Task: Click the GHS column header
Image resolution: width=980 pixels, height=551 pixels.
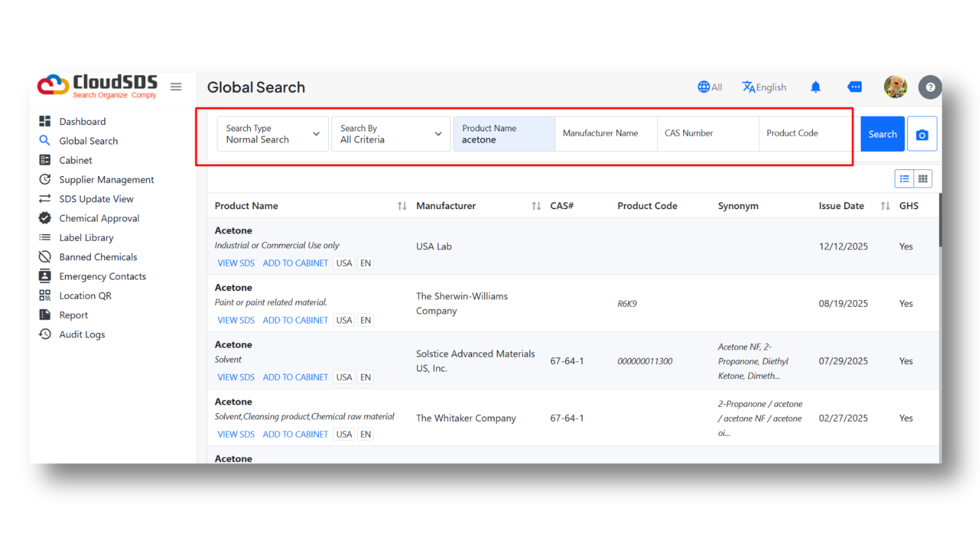Action: tap(909, 206)
